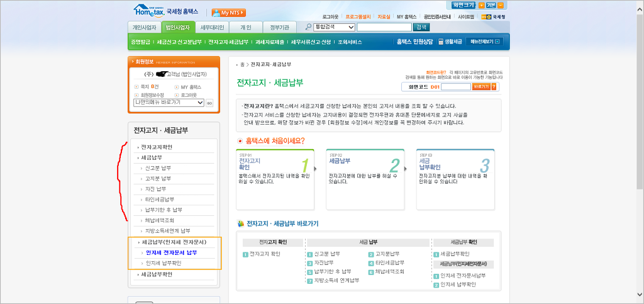Open 공인인증서안내 link

tap(437, 17)
